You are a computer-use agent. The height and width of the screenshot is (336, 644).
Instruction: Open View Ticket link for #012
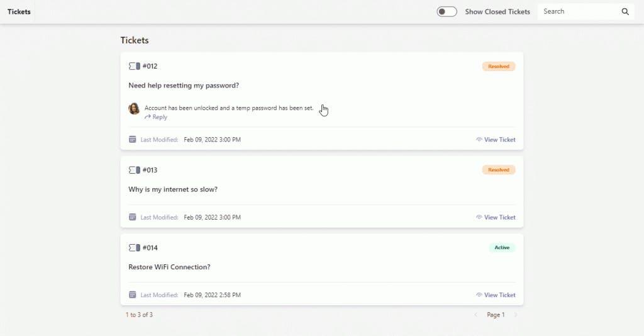coord(499,140)
